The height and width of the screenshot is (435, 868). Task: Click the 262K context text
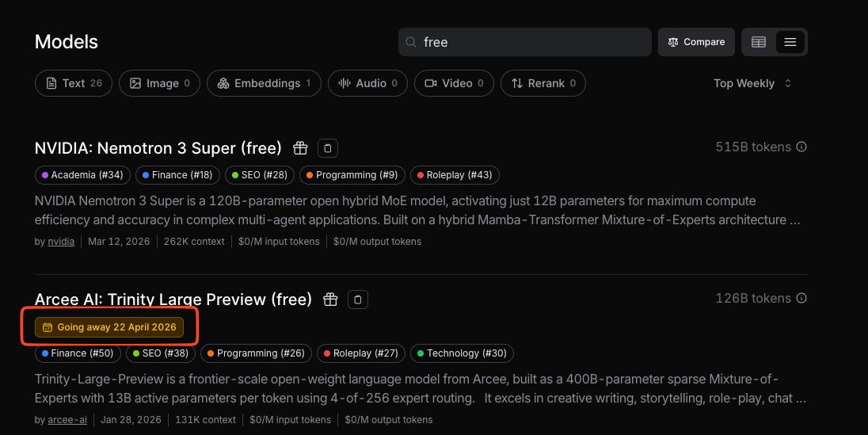click(194, 242)
